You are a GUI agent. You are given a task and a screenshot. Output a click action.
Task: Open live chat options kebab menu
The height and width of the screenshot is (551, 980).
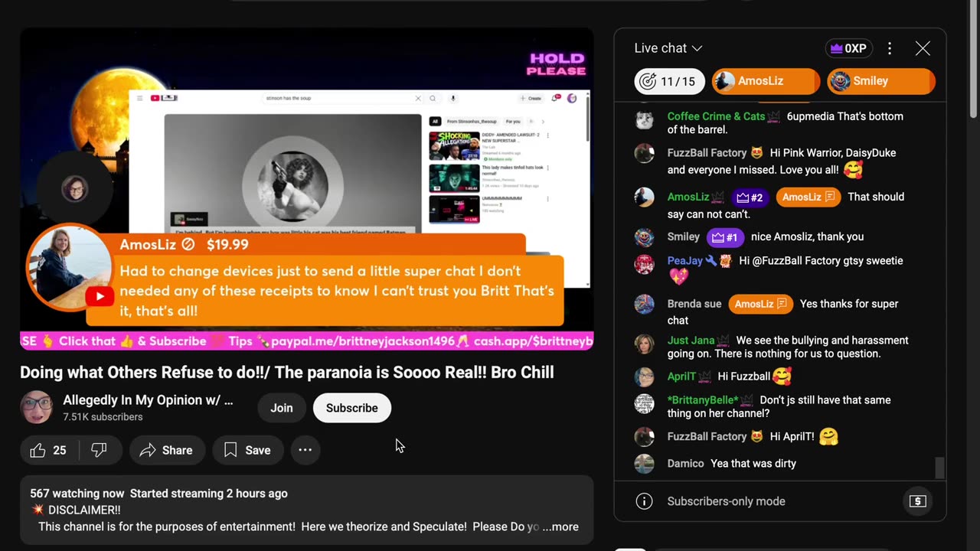[889, 48]
